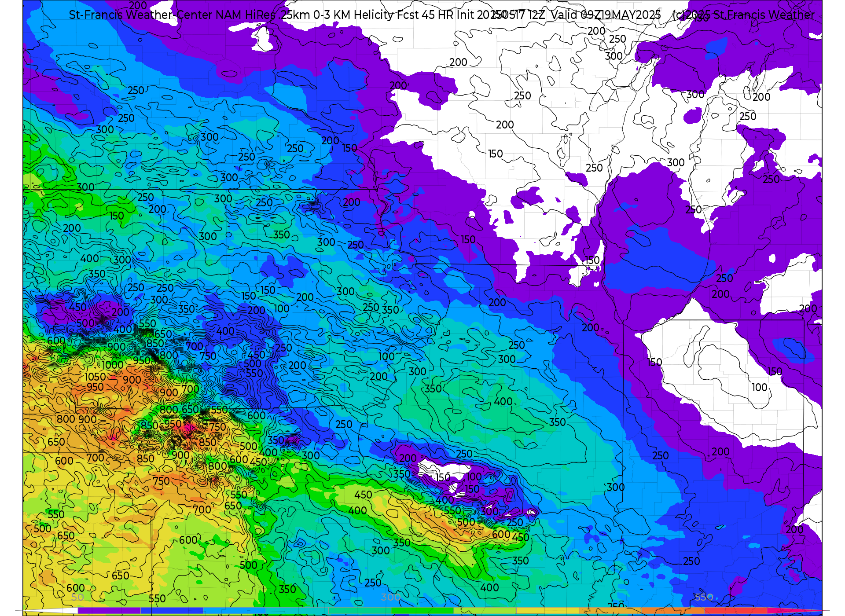Click the dark blue segment of the color bar

[172, 611]
